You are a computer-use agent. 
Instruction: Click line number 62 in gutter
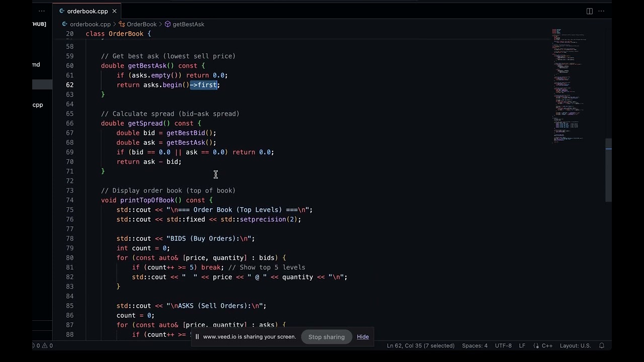pyautogui.click(x=69, y=85)
